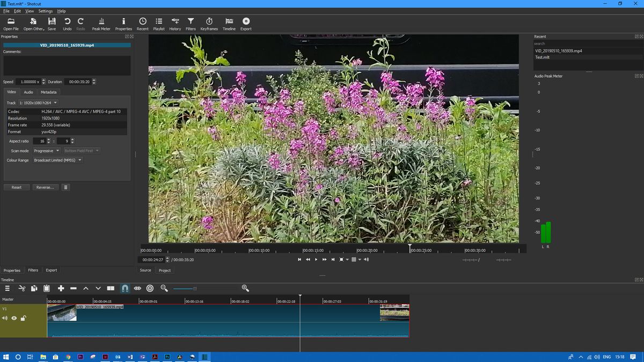Mute the V1 track
Screen dimensions: 644x362
(5, 318)
